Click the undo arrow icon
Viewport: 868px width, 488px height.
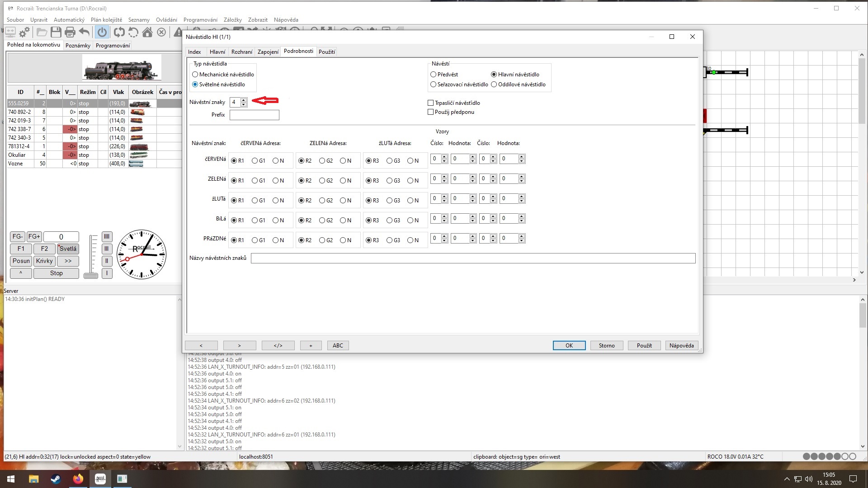click(84, 32)
